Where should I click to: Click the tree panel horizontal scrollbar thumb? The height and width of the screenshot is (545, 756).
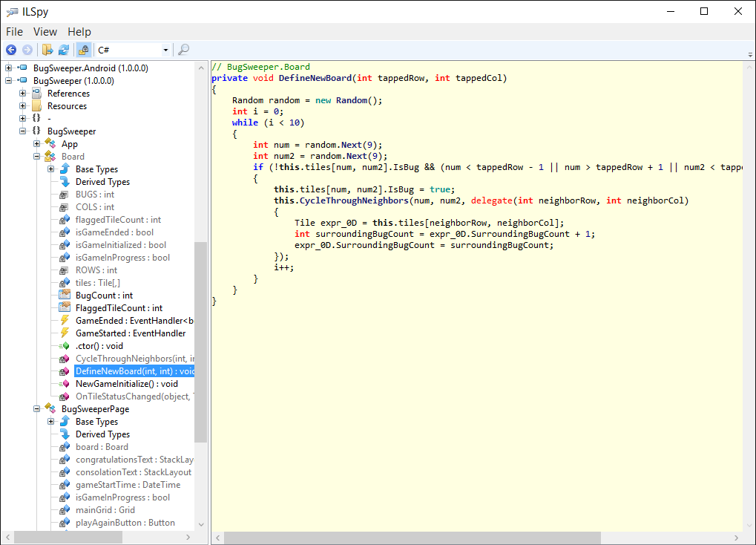click(68, 537)
